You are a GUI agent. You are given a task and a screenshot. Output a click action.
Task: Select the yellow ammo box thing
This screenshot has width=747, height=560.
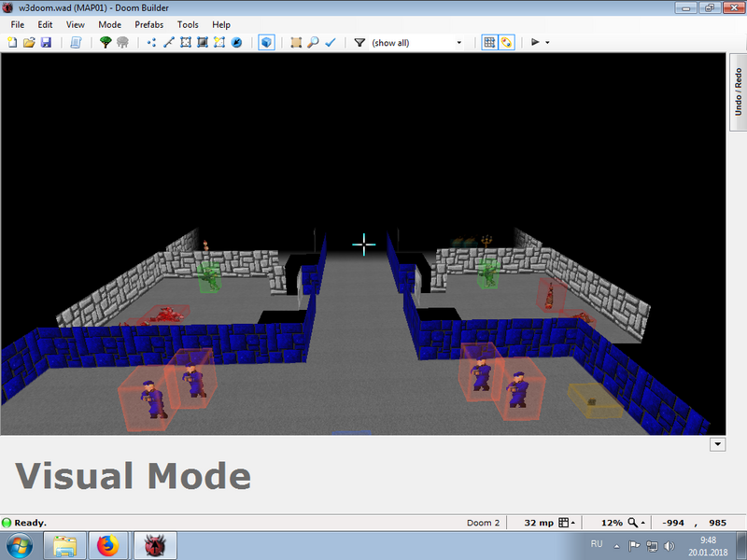coord(595,400)
